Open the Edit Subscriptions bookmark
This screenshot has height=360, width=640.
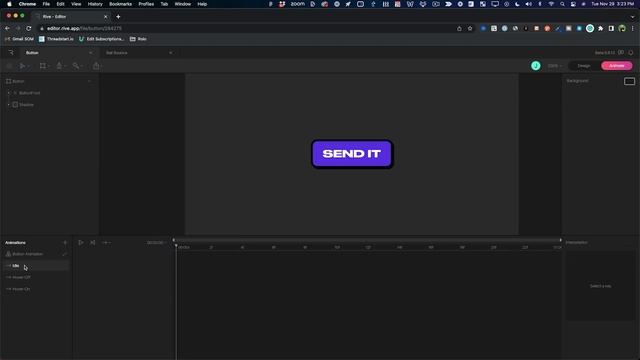(101, 39)
